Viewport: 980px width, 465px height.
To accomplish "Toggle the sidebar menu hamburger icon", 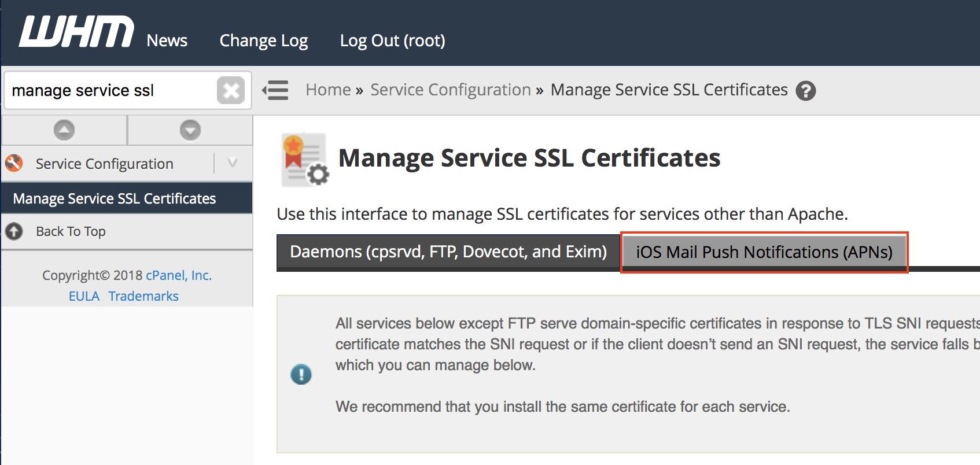I will (x=275, y=91).
